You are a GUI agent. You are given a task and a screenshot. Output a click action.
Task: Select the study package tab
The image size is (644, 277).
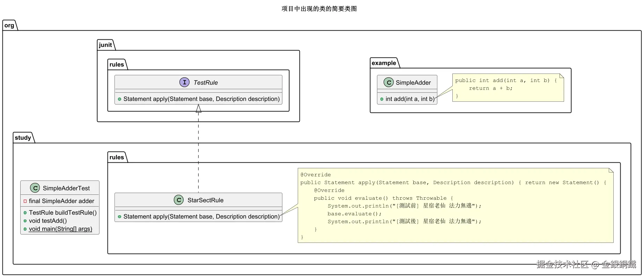pos(23,138)
